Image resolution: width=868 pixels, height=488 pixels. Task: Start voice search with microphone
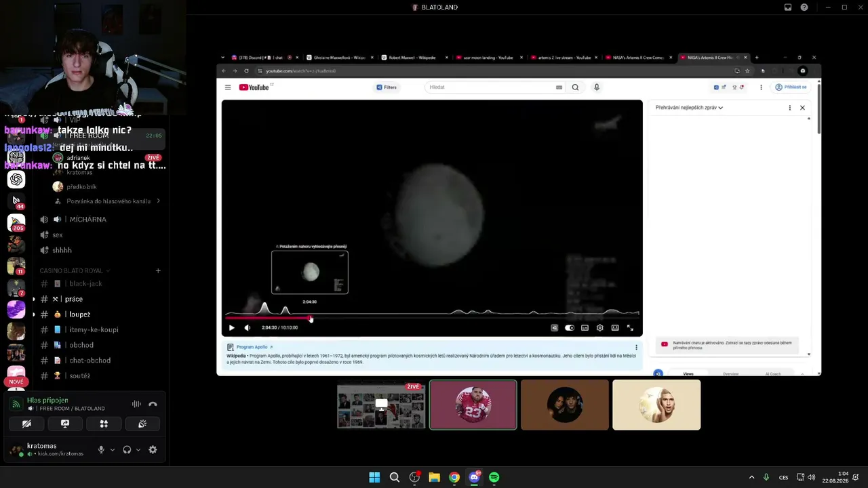pos(597,87)
